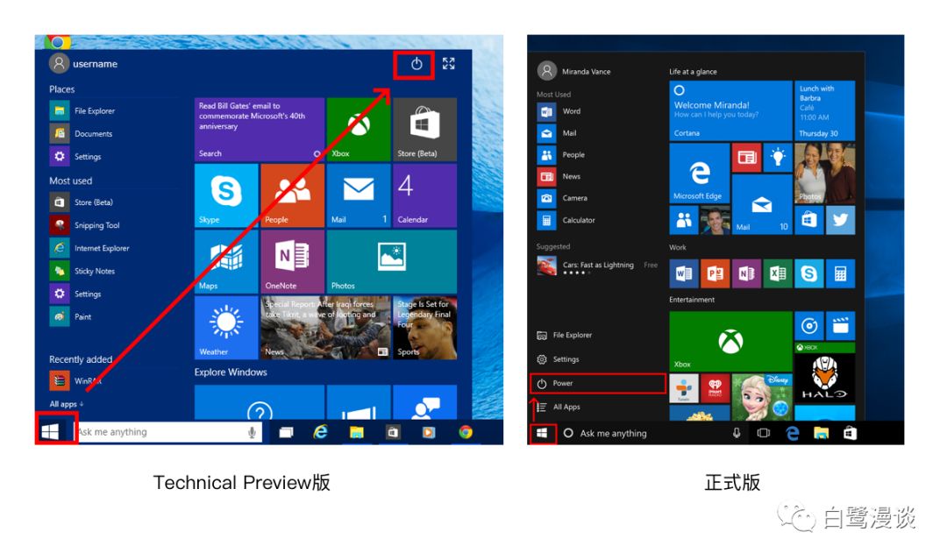Open the Miranda Vance account menu
947x560 pixels.
point(573,71)
